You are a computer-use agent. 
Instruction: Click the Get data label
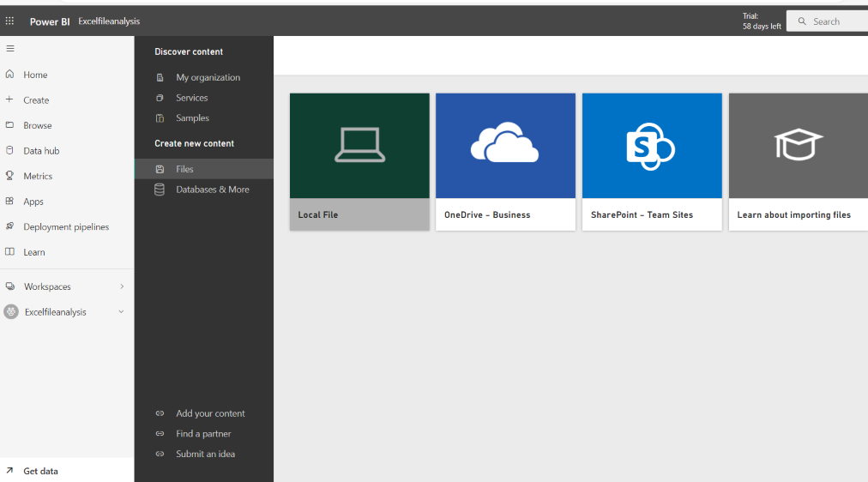pyautogui.click(x=40, y=471)
